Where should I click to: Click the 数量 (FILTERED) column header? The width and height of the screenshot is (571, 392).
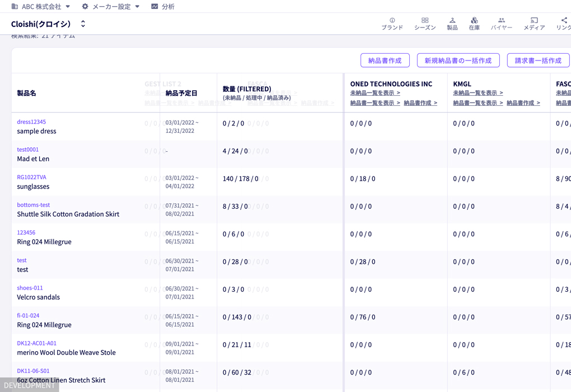pyautogui.click(x=247, y=89)
